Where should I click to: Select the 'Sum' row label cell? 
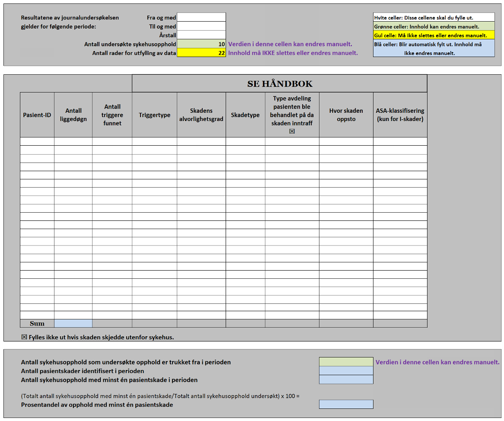pyautogui.click(x=37, y=324)
